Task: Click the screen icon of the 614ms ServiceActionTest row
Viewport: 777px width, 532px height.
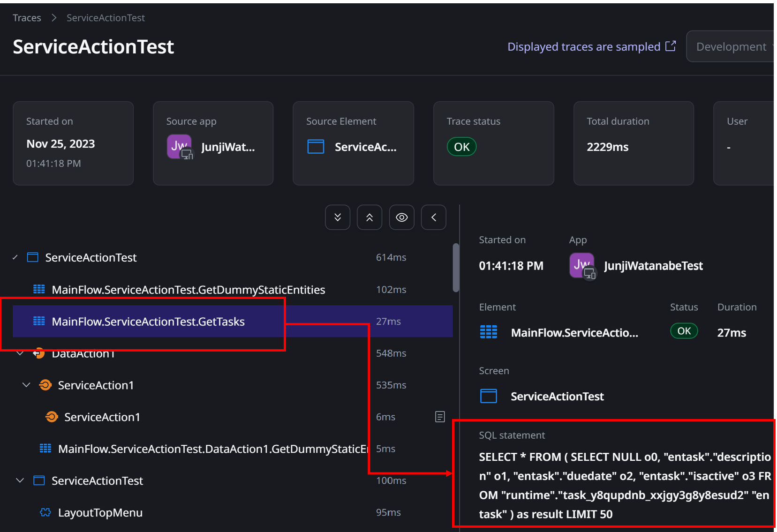Action: (x=33, y=257)
